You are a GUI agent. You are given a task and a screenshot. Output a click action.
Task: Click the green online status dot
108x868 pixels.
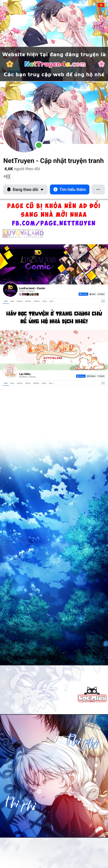coord(39,145)
